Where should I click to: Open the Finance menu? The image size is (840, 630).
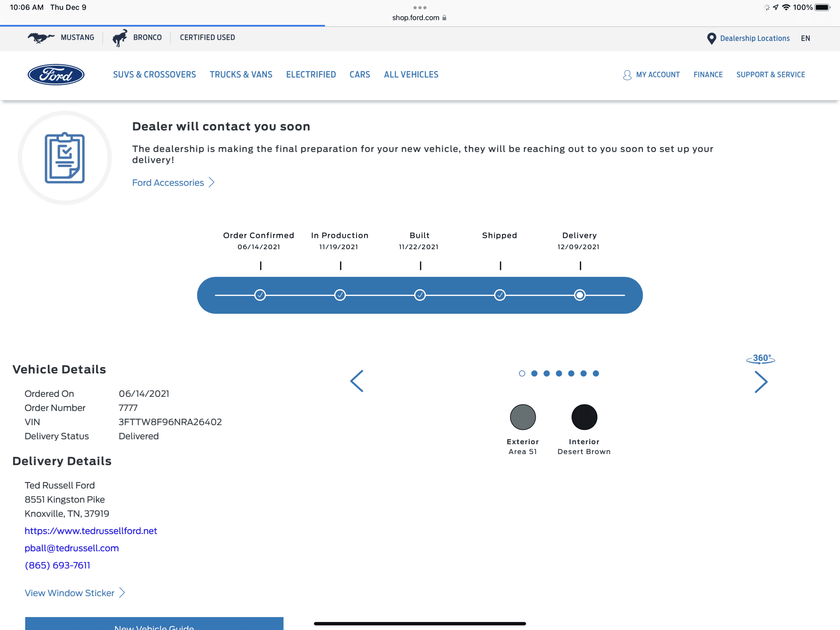coord(708,75)
